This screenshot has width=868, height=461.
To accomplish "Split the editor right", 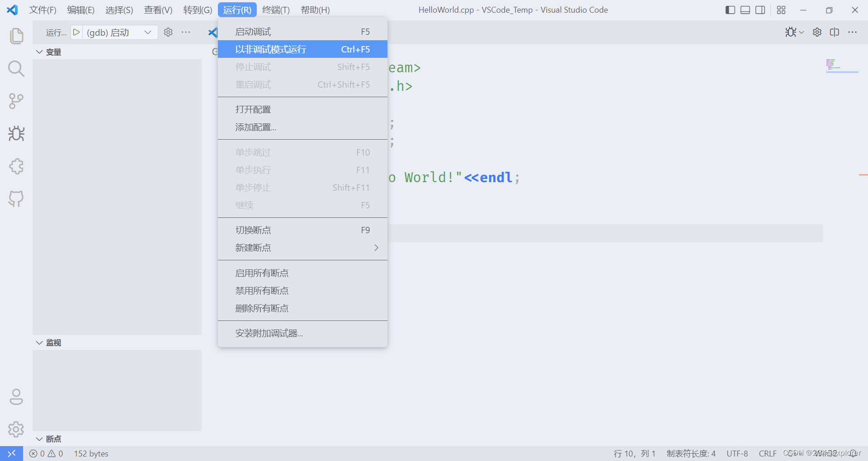I will pyautogui.click(x=835, y=32).
